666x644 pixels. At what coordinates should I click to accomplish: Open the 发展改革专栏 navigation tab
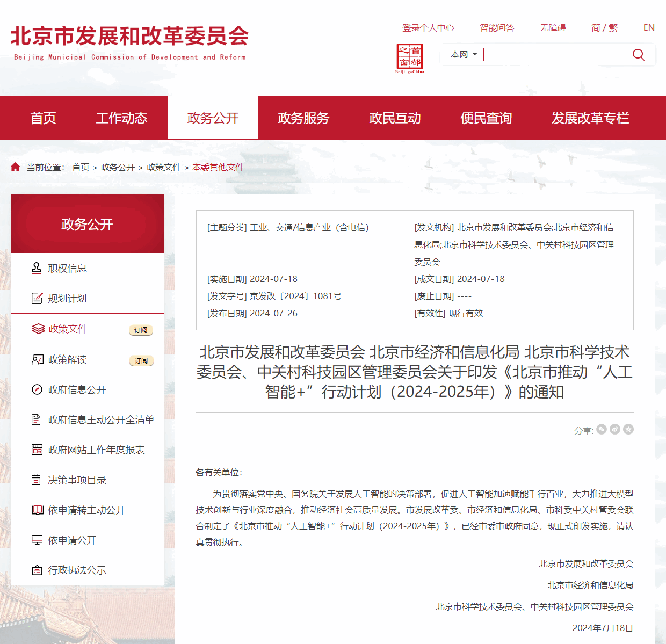[x=590, y=118]
